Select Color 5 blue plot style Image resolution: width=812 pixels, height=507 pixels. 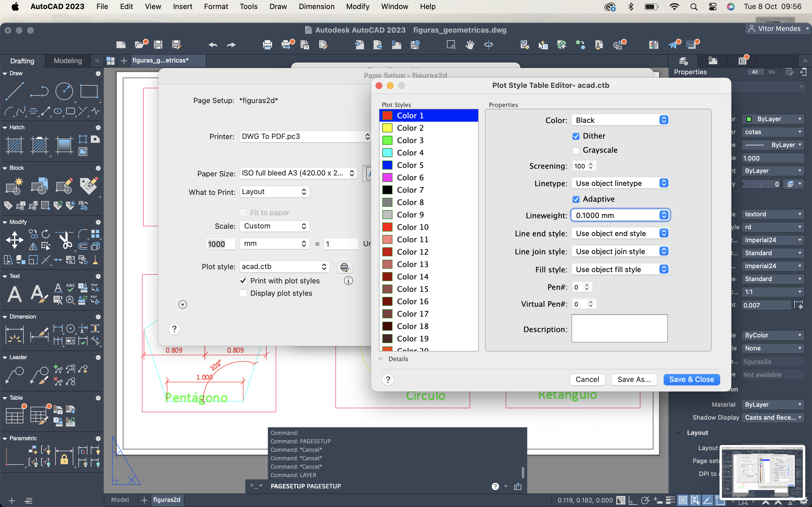(x=410, y=165)
